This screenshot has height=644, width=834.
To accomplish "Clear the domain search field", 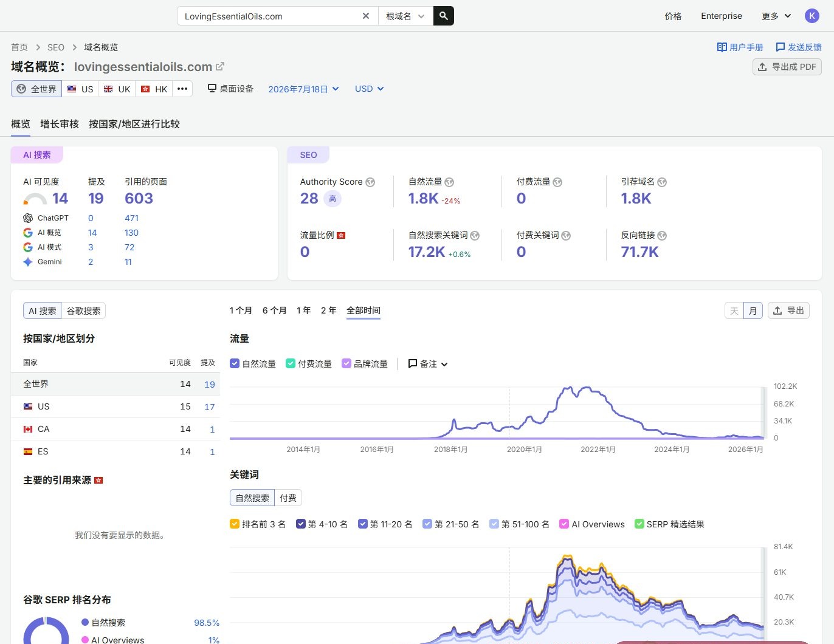I will [x=366, y=16].
